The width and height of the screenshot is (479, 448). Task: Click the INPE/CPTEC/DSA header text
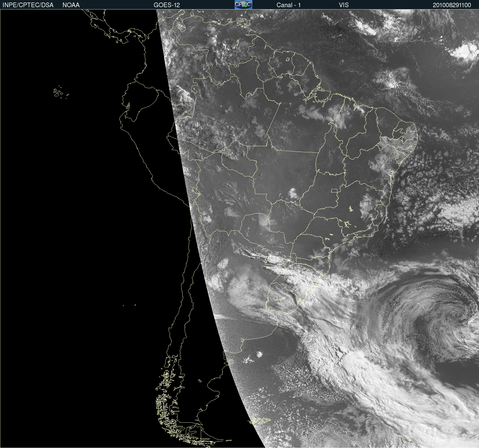tap(28, 5)
